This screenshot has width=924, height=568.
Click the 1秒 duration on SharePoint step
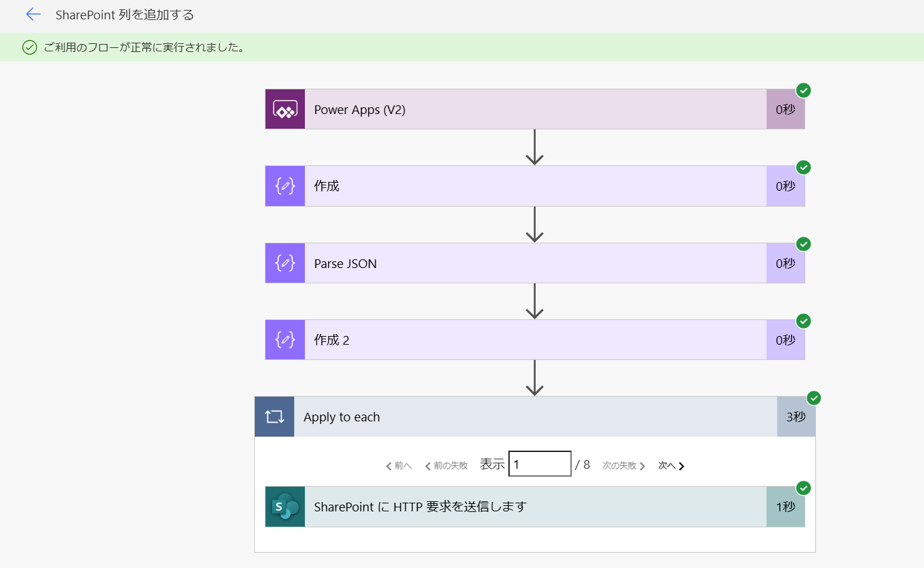coord(786,507)
